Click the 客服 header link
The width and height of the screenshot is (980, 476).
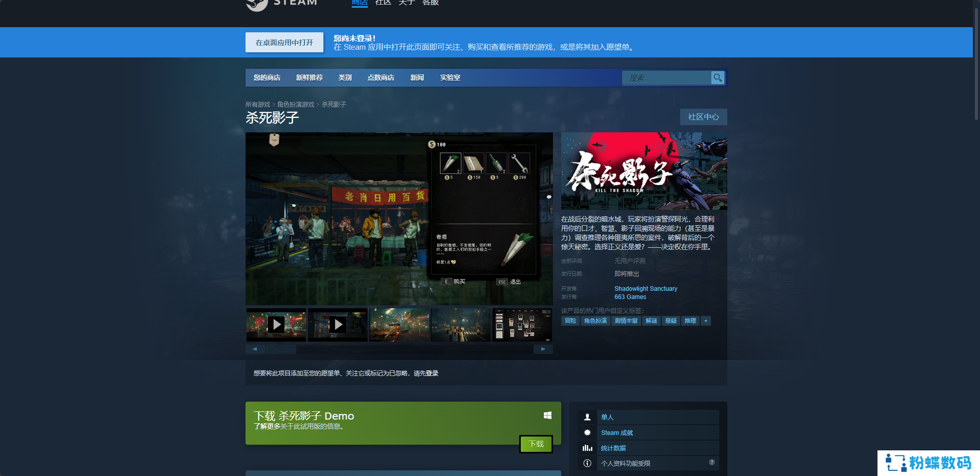(431, 3)
